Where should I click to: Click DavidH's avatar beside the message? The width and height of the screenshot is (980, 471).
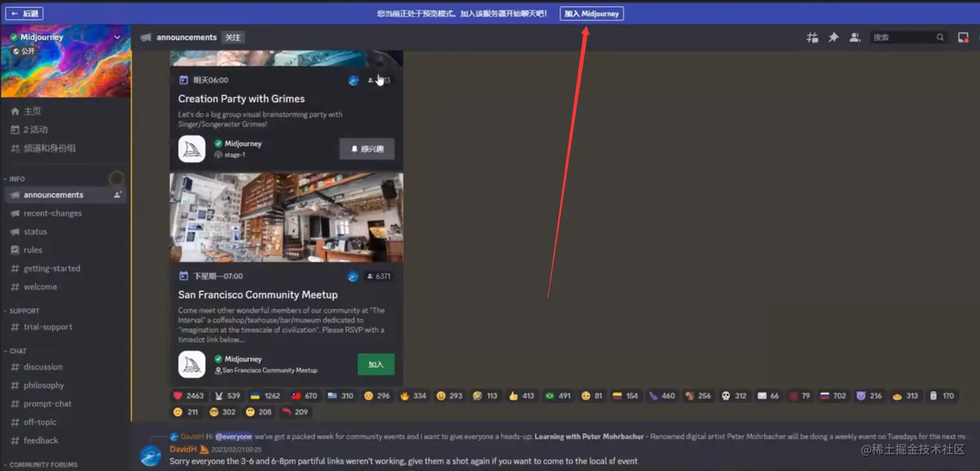tap(150, 455)
